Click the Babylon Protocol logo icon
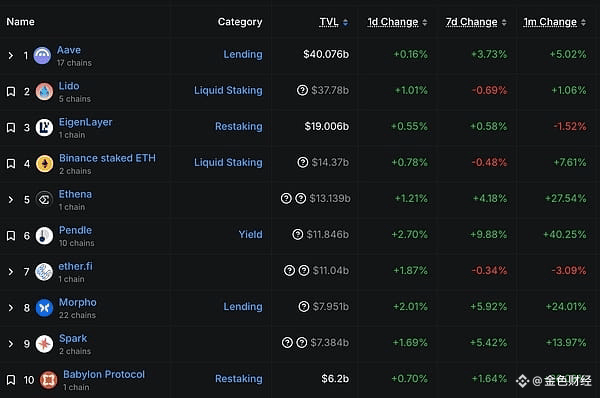The height and width of the screenshot is (398, 600). tap(49, 380)
